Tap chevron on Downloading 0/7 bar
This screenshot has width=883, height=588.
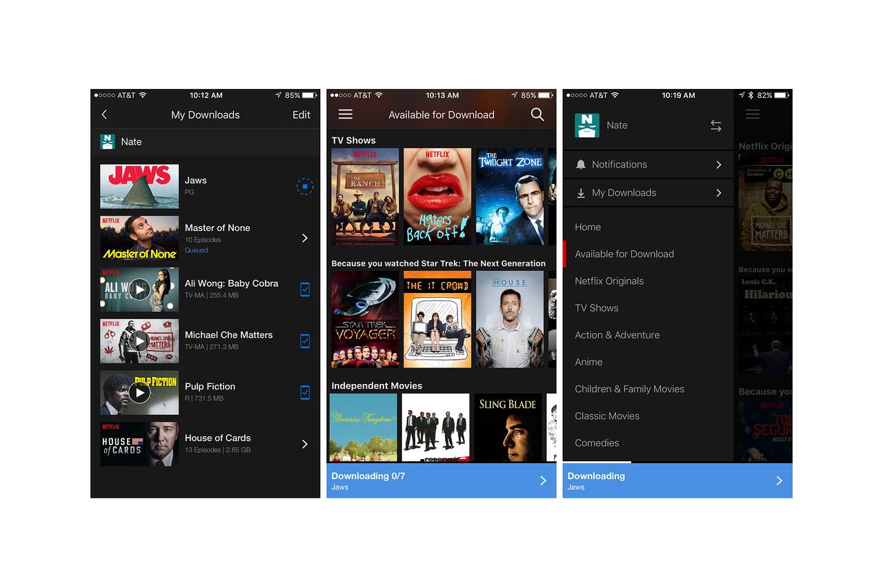pos(543,480)
